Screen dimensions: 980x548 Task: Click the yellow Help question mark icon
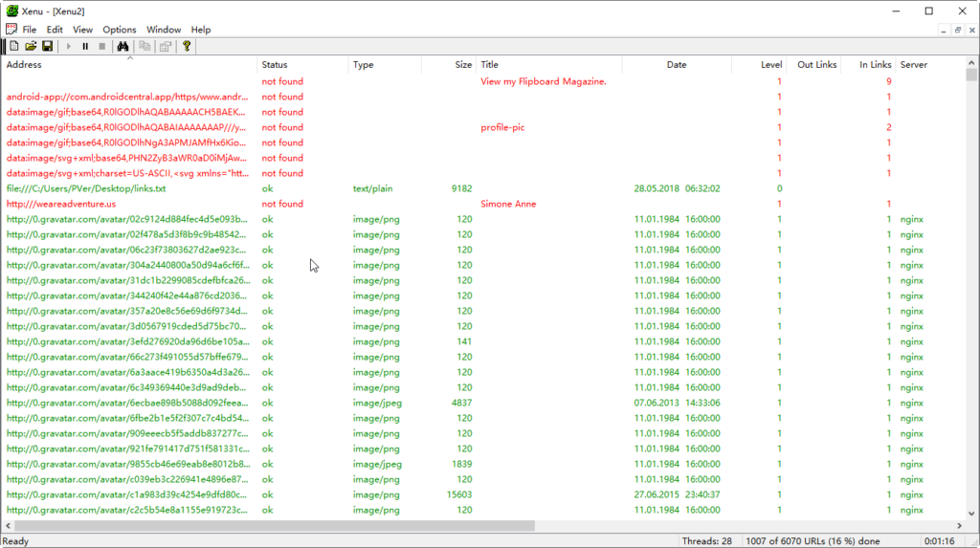[187, 46]
